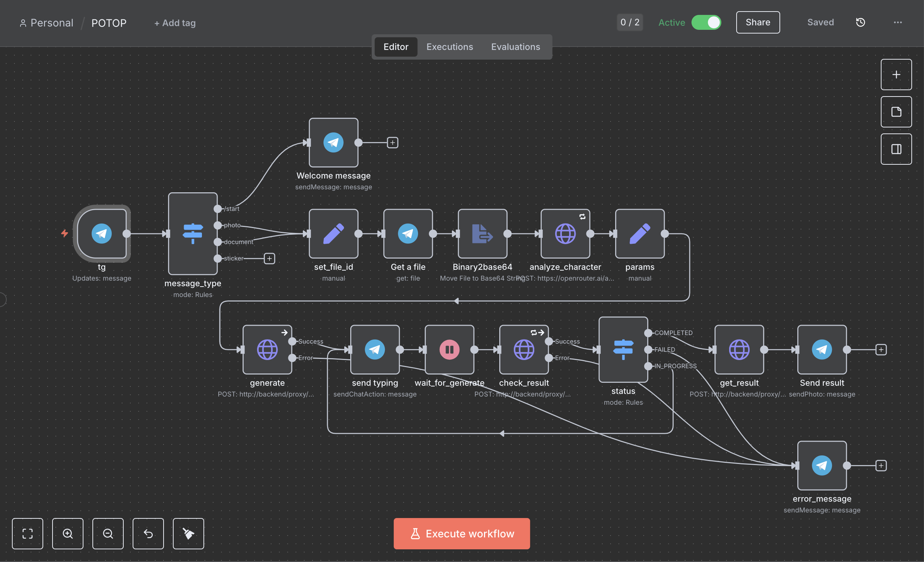Click the Share button
The height and width of the screenshot is (562, 924).
pos(757,22)
